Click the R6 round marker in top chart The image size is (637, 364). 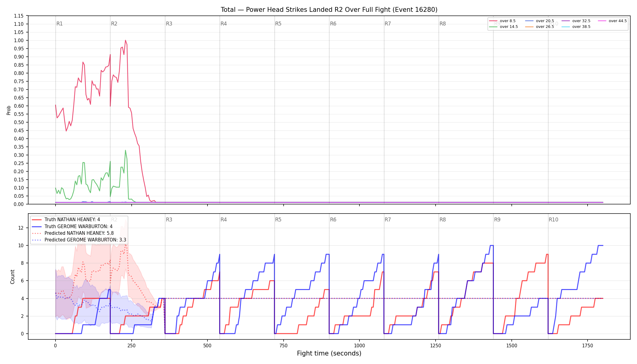333,24
